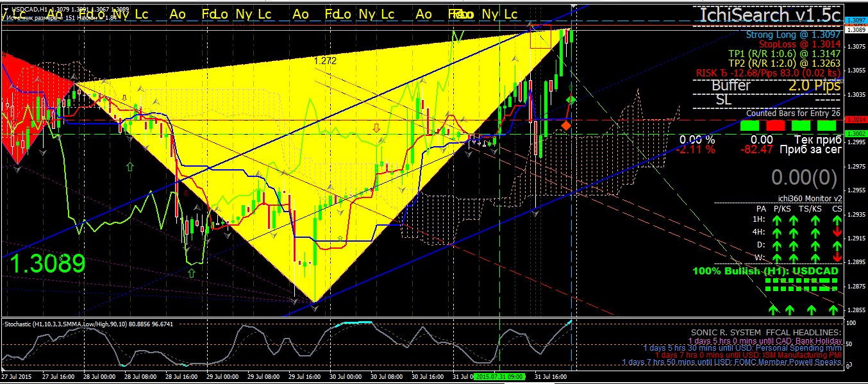Select the green 2015.07.31 09:00 time marker
Image resolution: width=868 pixels, height=384 pixels.
499,376
